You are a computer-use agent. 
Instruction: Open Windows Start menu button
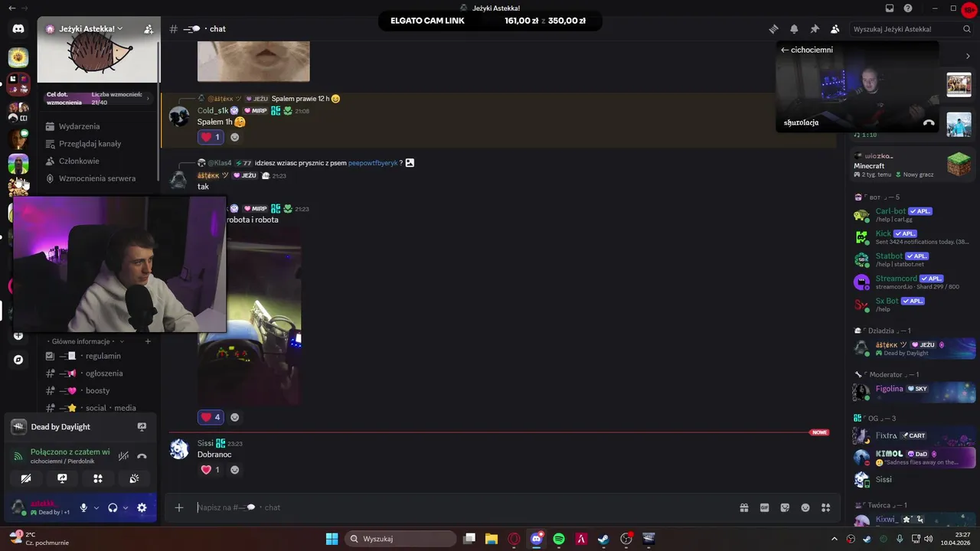point(332,539)
